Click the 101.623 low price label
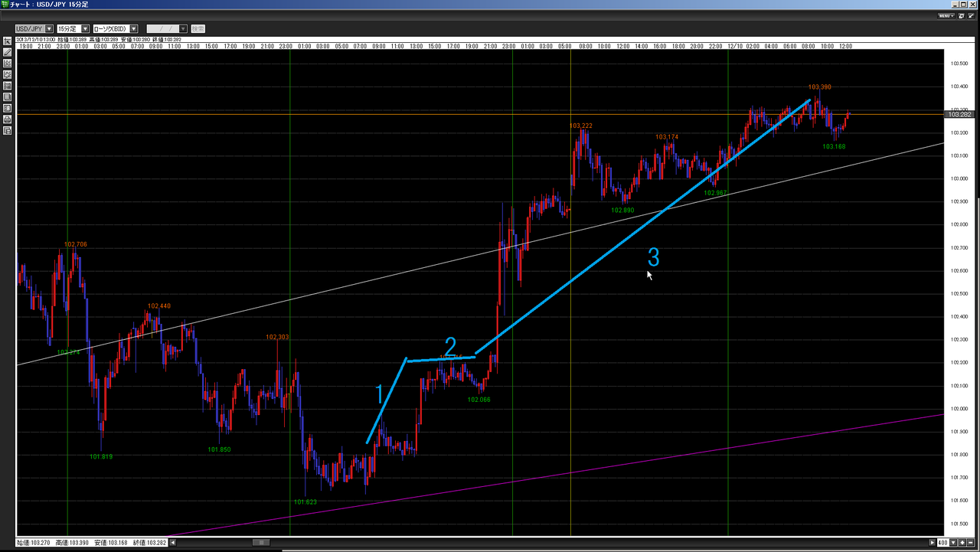Screen dimensions: 980x552 [305, 502]
